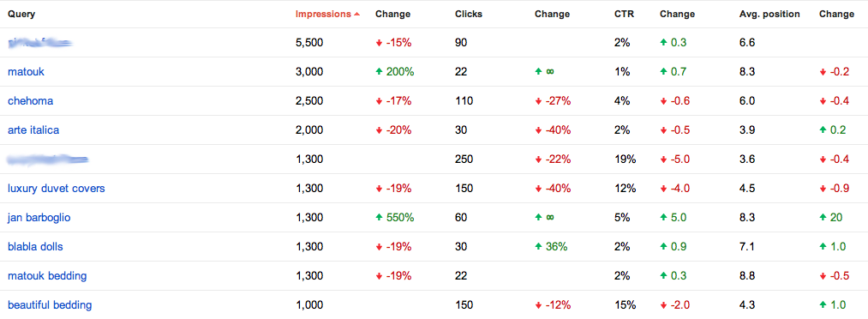
Task: Sort table by Clicks column
Action: point(469,15)
